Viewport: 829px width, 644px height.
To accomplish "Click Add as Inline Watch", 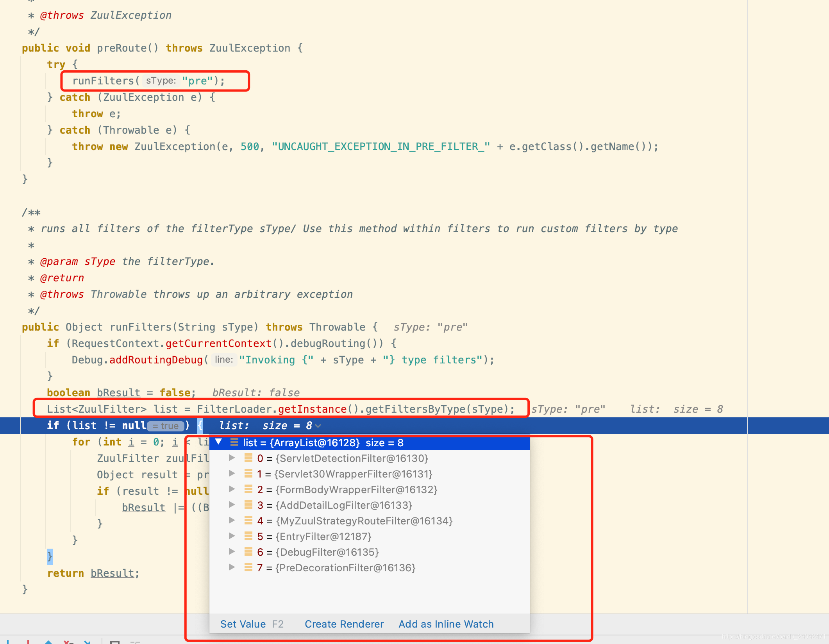I will (446, 624).
